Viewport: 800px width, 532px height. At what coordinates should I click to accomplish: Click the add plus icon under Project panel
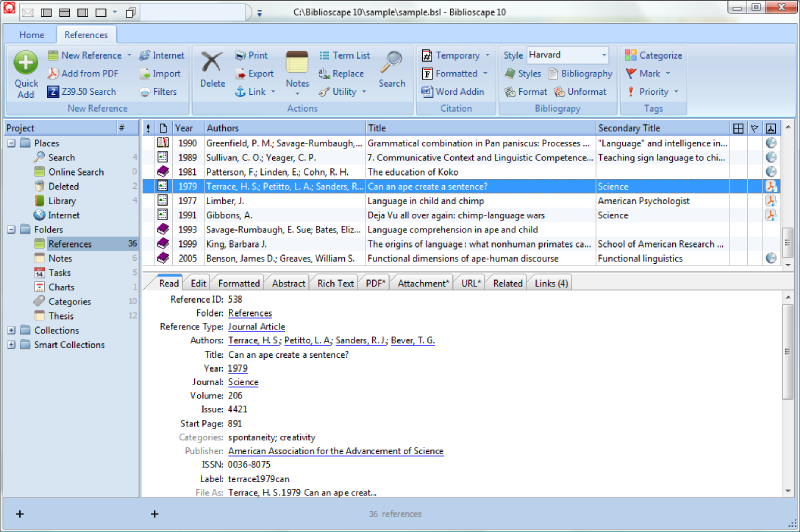click(x=20, y=514)
